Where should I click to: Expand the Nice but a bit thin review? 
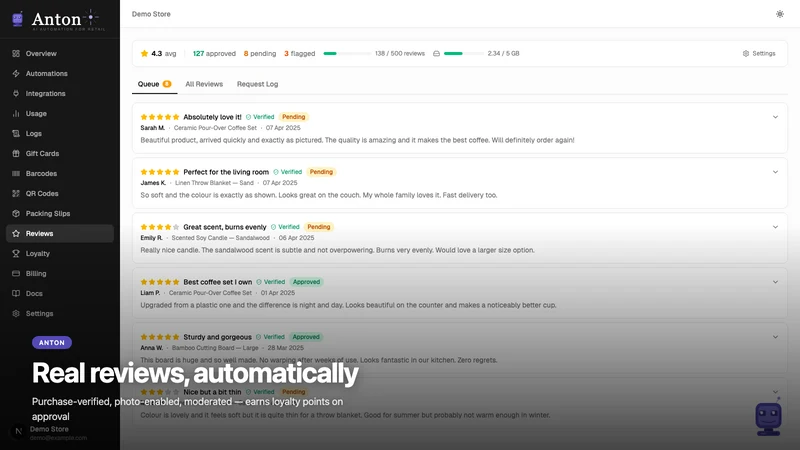[x=775, y=392]
